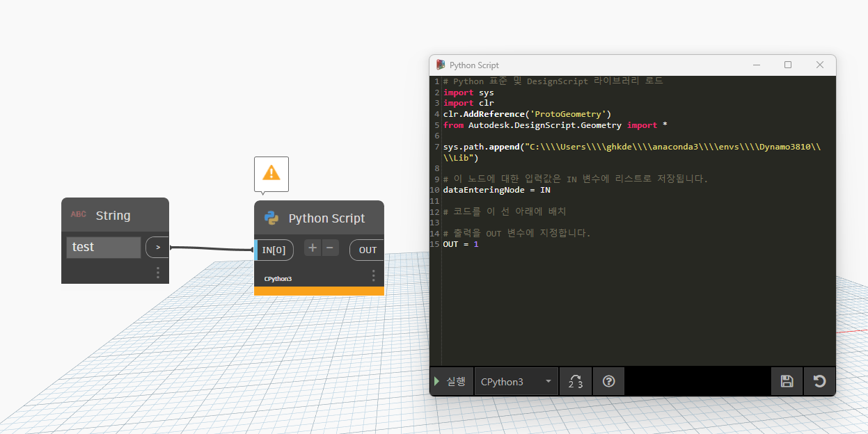Add an input port with the plus button

313,248
